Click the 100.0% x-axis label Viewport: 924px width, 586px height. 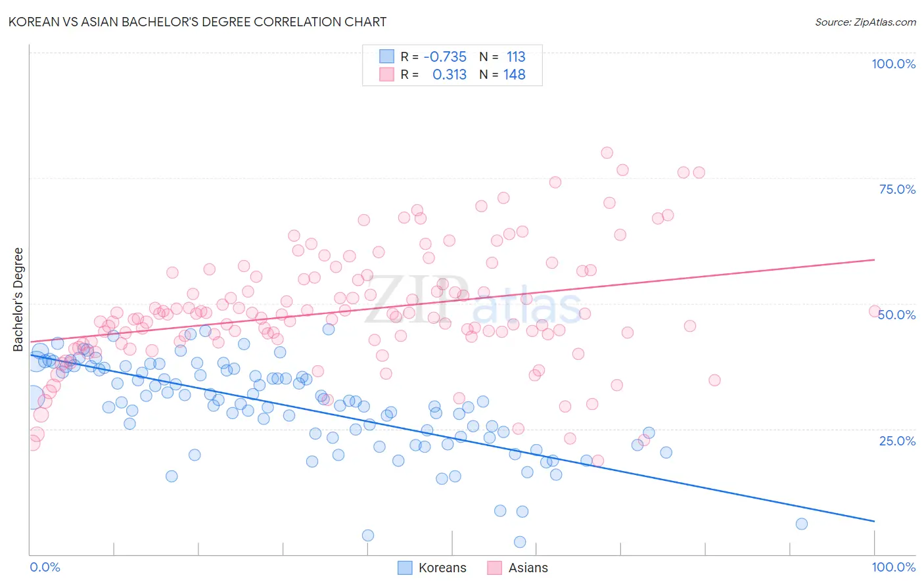click(x=893, y=567)
